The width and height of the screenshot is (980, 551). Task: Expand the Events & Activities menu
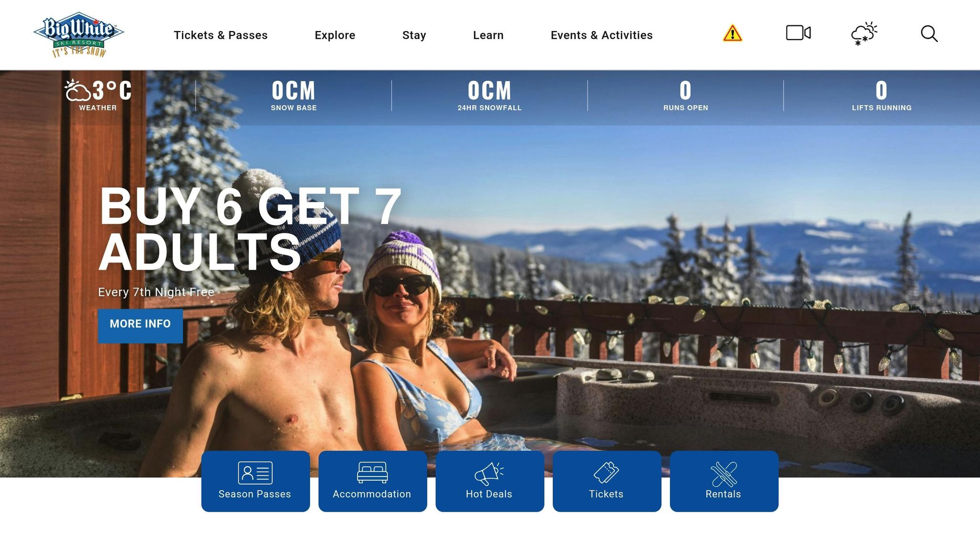(601, 35)
